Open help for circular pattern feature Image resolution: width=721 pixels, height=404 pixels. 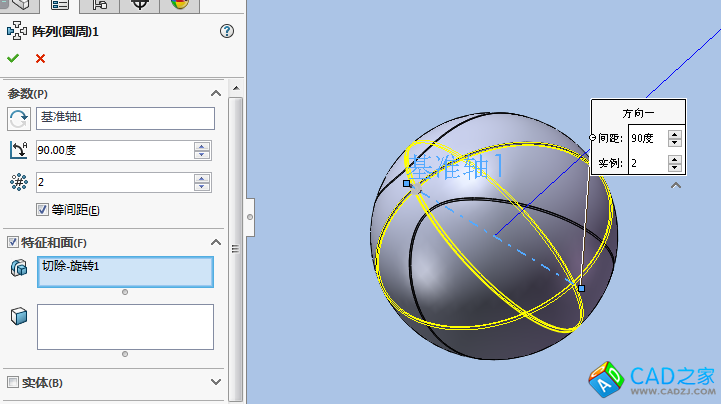(x=227, y=31)
